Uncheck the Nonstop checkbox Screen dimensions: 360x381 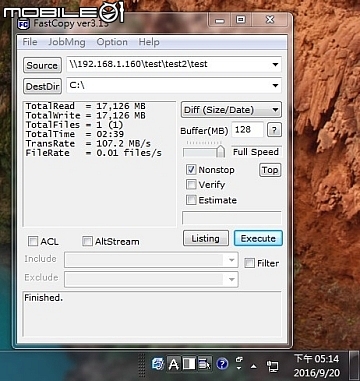coord(191,170)
